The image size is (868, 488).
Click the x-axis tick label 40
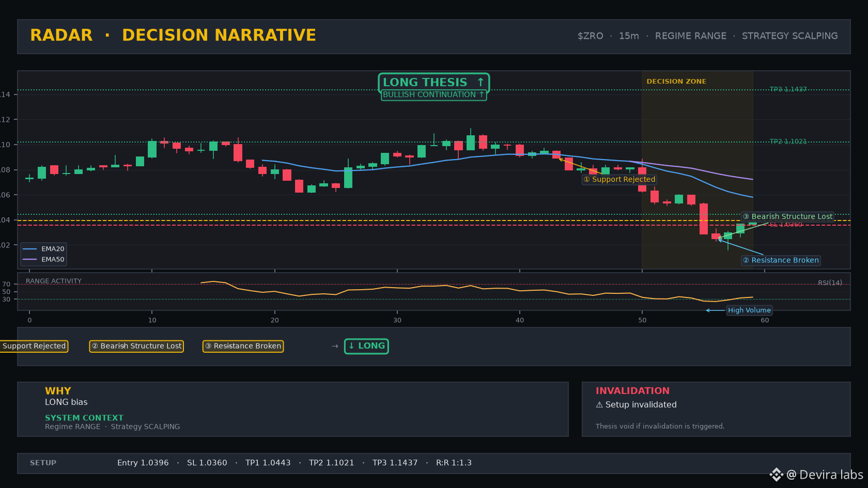pyautogui.click(x=520, y=320)
